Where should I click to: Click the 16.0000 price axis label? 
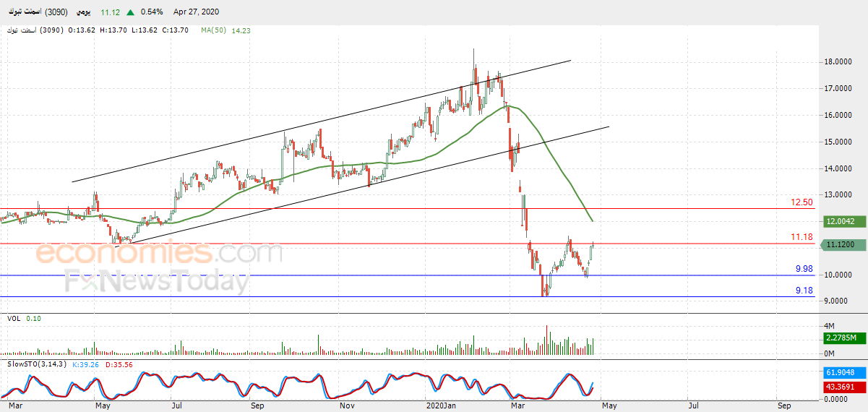click(x=840, y=116)
